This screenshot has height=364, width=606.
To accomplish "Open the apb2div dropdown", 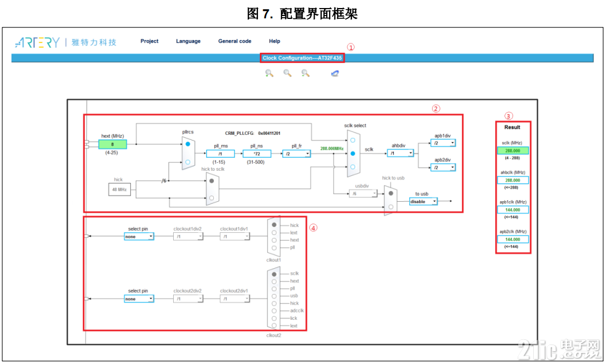I will (x=443, y=168).
